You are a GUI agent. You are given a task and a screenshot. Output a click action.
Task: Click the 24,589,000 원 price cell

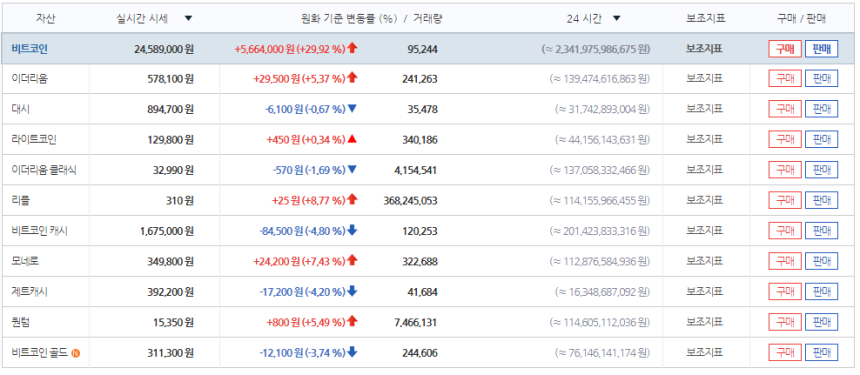(164, 49)
